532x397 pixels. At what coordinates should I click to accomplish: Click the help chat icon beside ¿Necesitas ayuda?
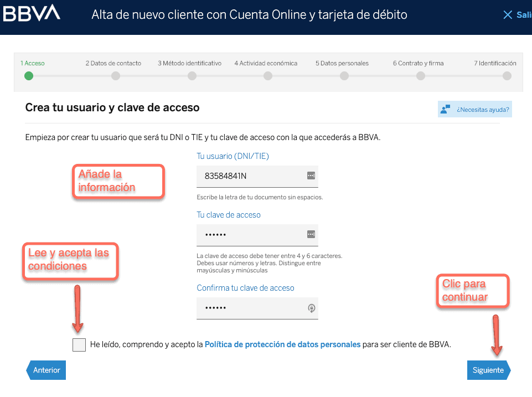coord(445,109)
